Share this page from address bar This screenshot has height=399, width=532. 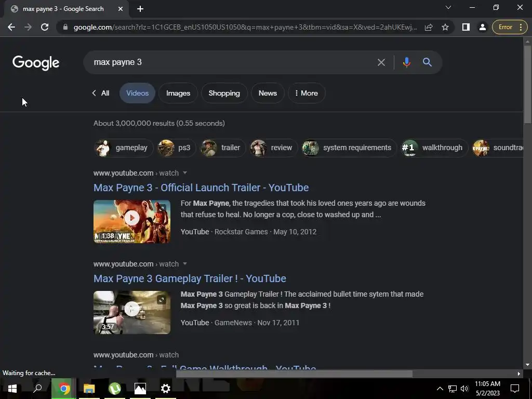[x=429, y=27]
